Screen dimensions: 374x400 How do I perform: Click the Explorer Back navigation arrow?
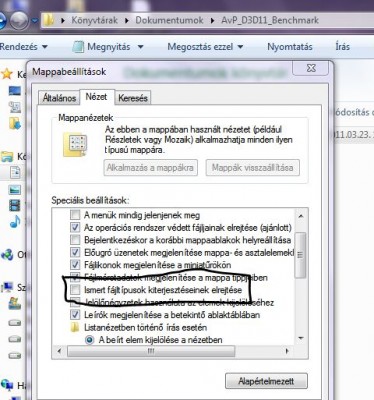point(2,21)
